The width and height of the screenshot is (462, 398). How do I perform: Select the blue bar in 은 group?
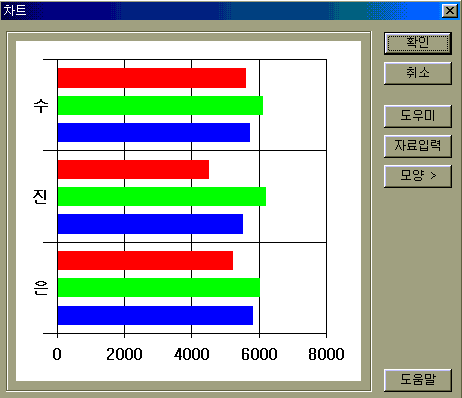(155, 315)
